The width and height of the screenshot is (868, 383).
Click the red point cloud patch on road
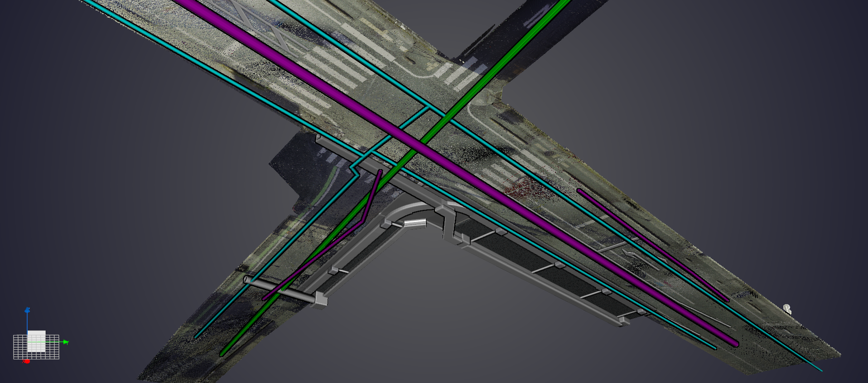526,187
